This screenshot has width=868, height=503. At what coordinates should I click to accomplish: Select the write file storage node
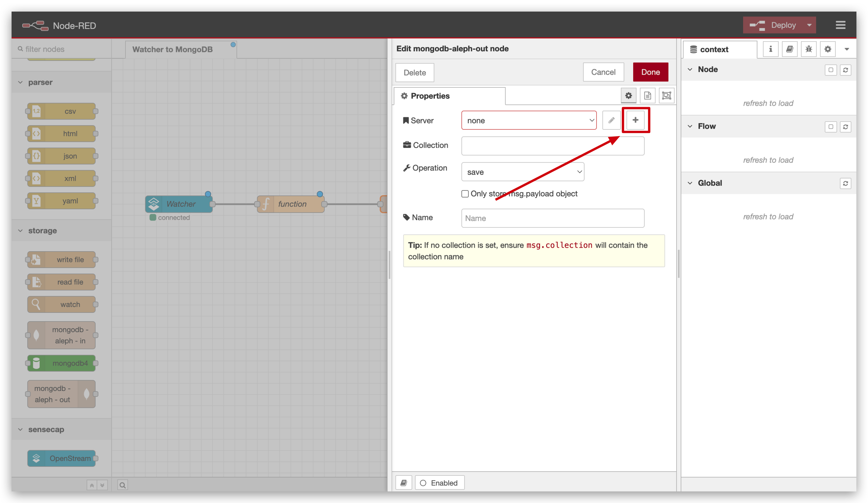coord(61,260)
